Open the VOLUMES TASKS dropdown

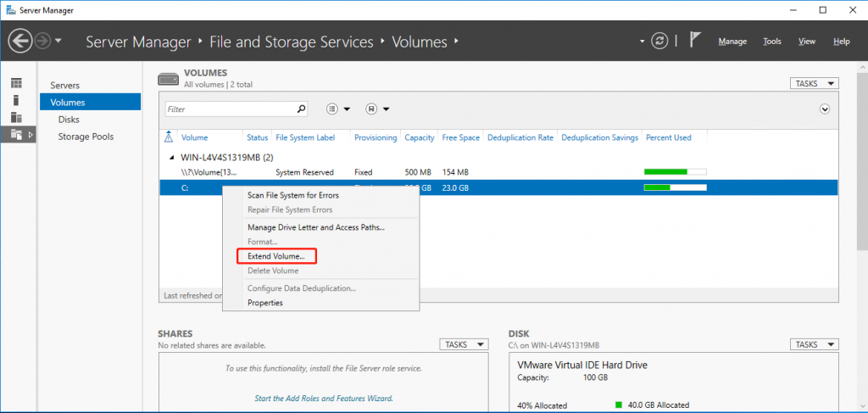pos(815,84)
